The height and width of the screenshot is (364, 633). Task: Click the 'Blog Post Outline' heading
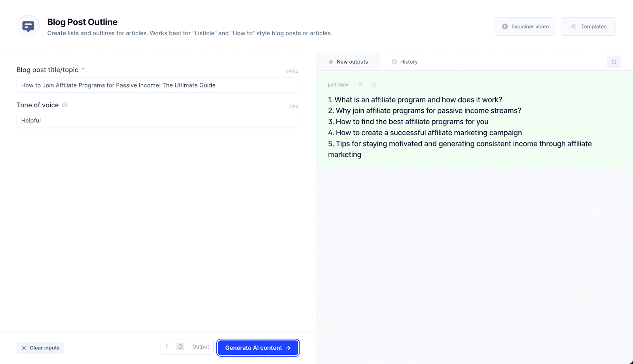point(82,22)
